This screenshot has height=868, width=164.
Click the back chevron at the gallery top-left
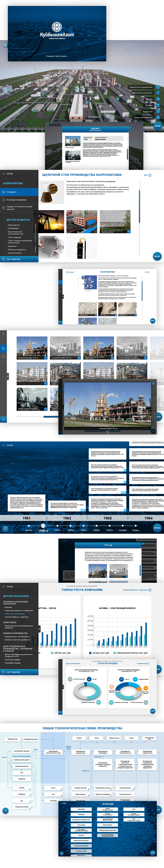[3, 334]
